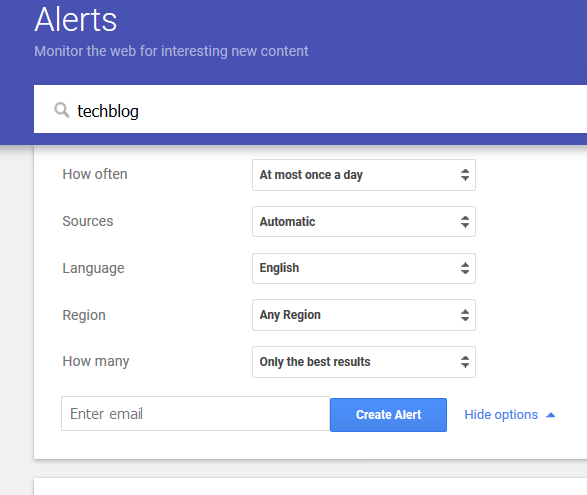Click the 'How often' label

[95, 174]
